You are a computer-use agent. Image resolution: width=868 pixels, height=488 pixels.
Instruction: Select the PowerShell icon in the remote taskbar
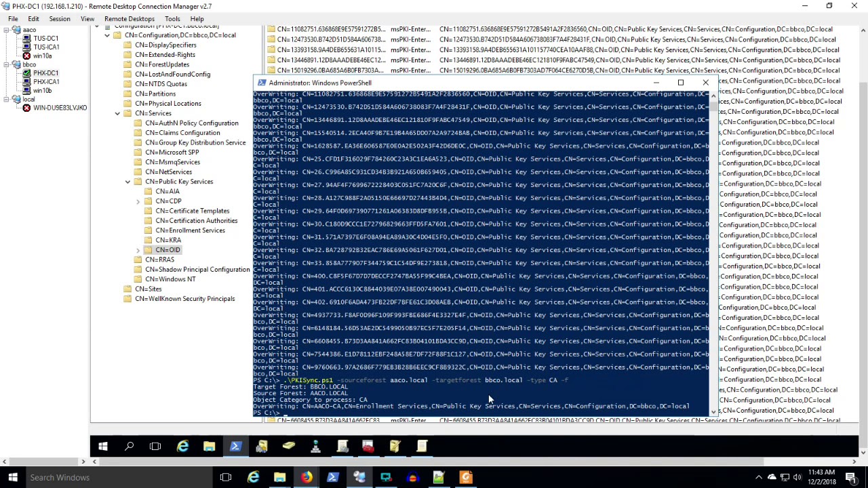click(235, 446)
